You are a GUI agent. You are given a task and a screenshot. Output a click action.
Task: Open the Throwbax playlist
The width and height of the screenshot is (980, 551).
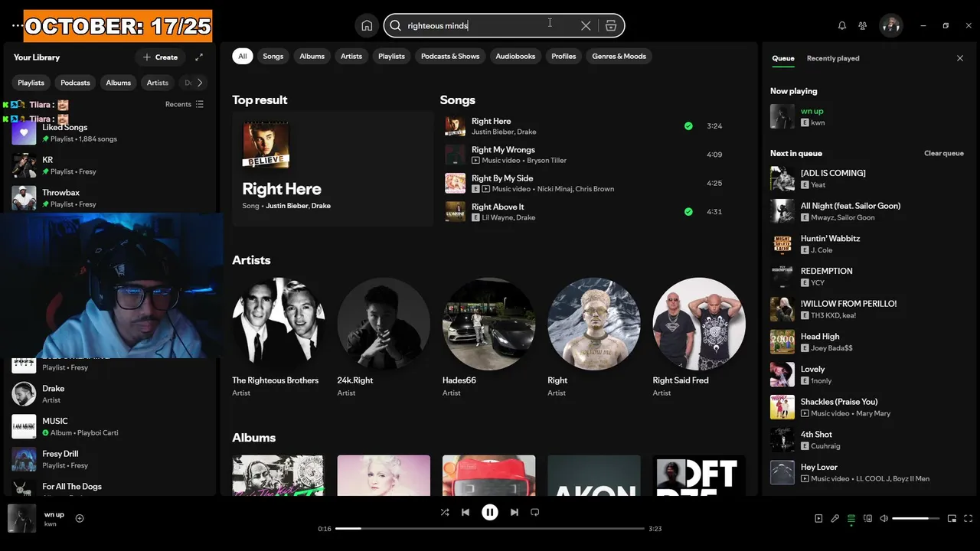110,198
